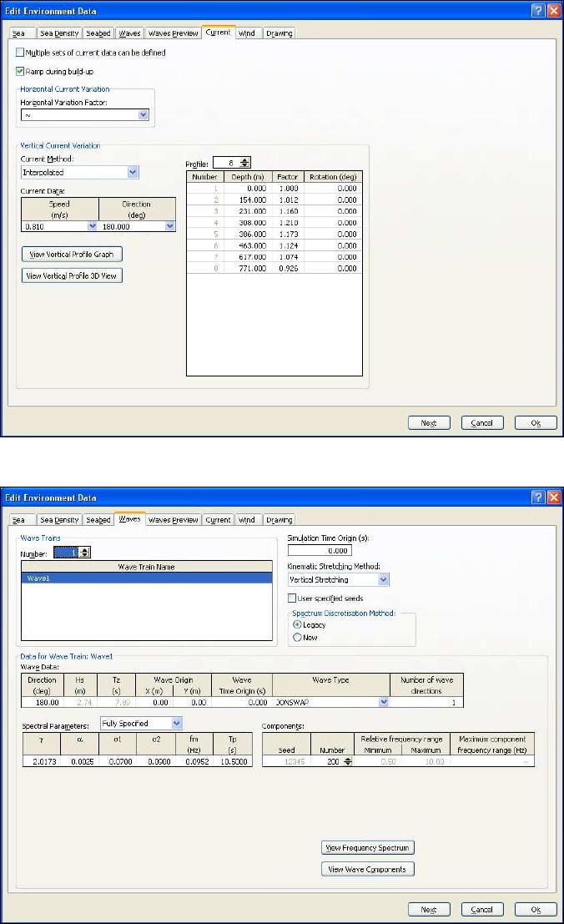Viewport: 564px width, 924px height.
Task: Select the New spectrum discretisation radio button
Action: pyautogui.click(x=297, y=637)
